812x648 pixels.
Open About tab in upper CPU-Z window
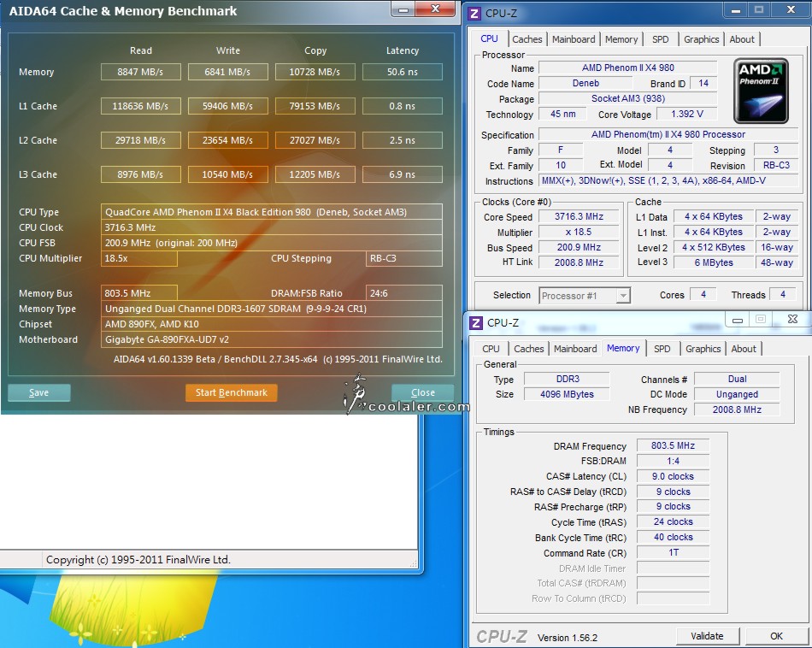coord(742,39)
